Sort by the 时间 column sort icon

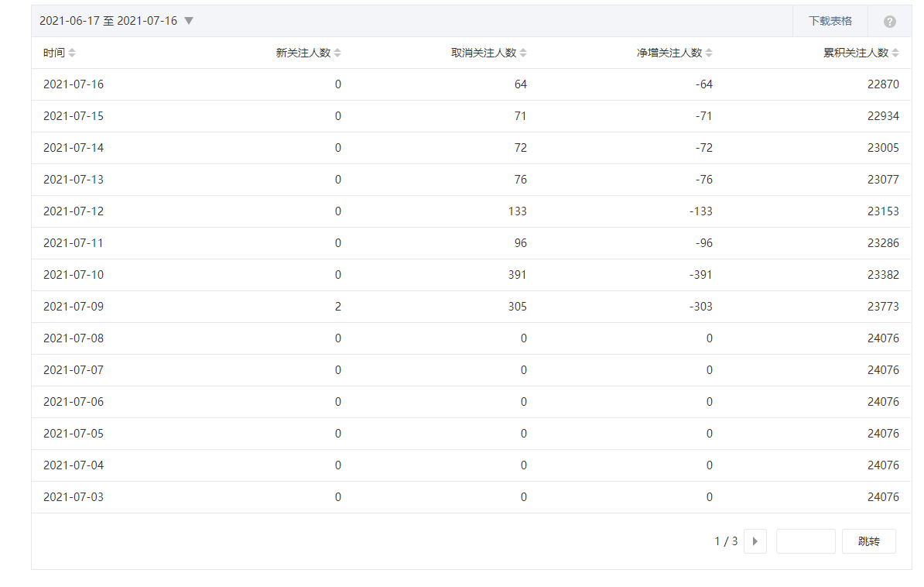tap(72, 53)
